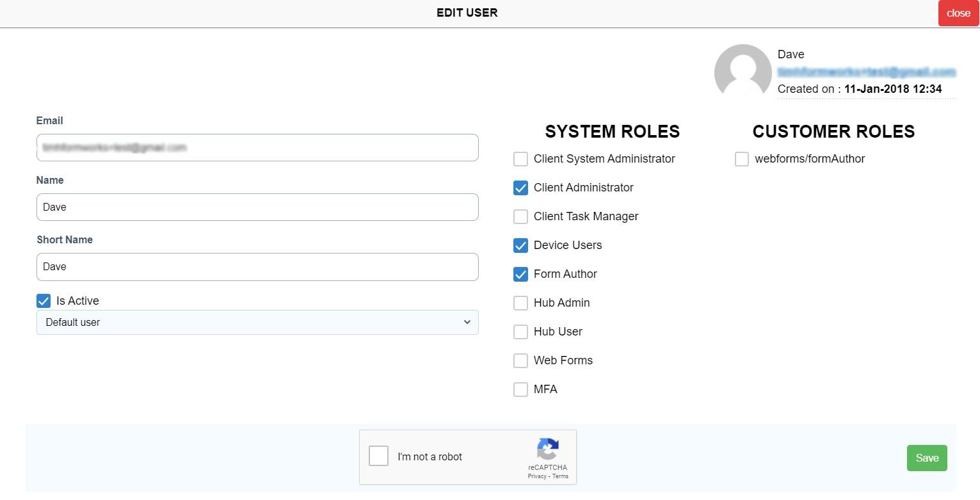Disable the Form Author role
The image size is (980, 500).
(x=521, y=274)
